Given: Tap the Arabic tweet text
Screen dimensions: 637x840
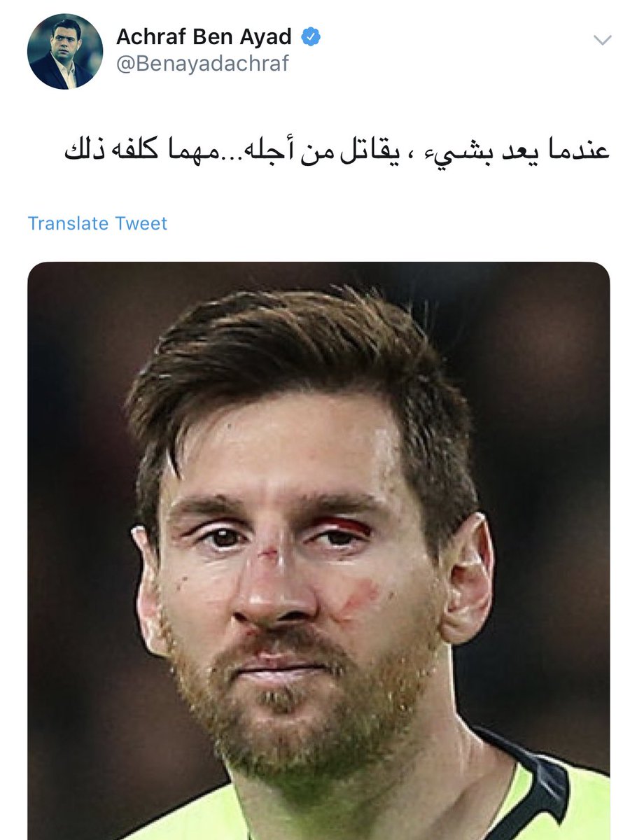Looking at the screenshot, I should (337, 150).
